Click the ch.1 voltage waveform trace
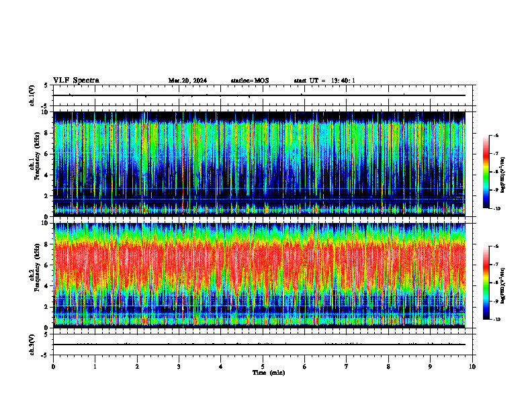Viewport: 532px width, 411px height. coord(259,95)
